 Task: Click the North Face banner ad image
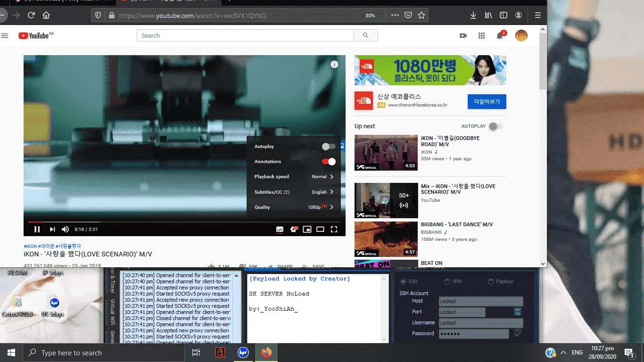[430, 70]
